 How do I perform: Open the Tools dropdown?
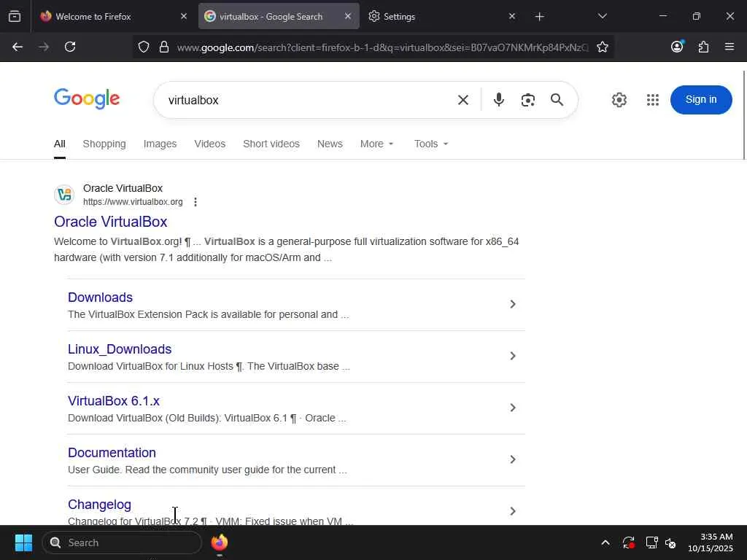(431, 144)
